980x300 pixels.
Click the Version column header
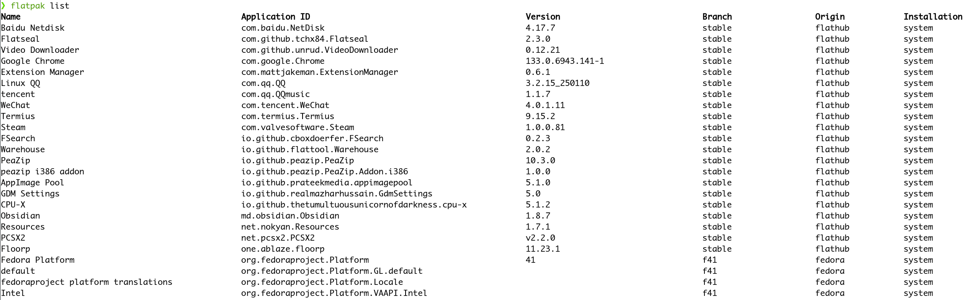[543, 17]
